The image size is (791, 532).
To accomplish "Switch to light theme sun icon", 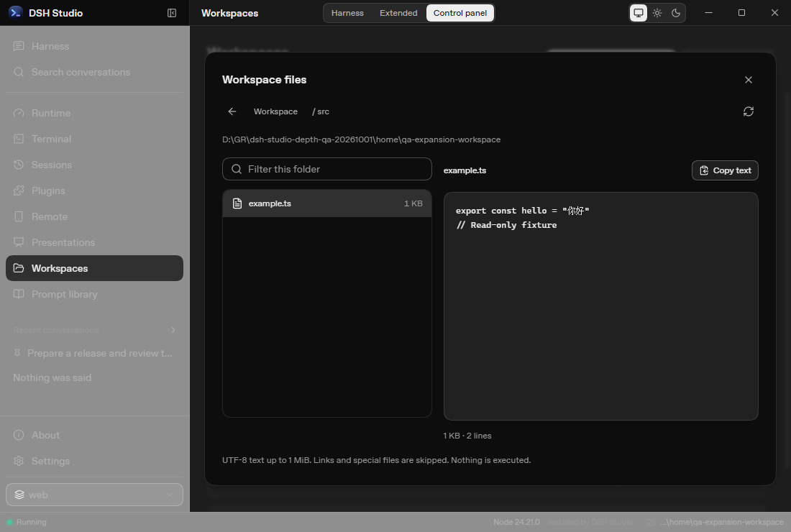I will click(x=657, y=13).
